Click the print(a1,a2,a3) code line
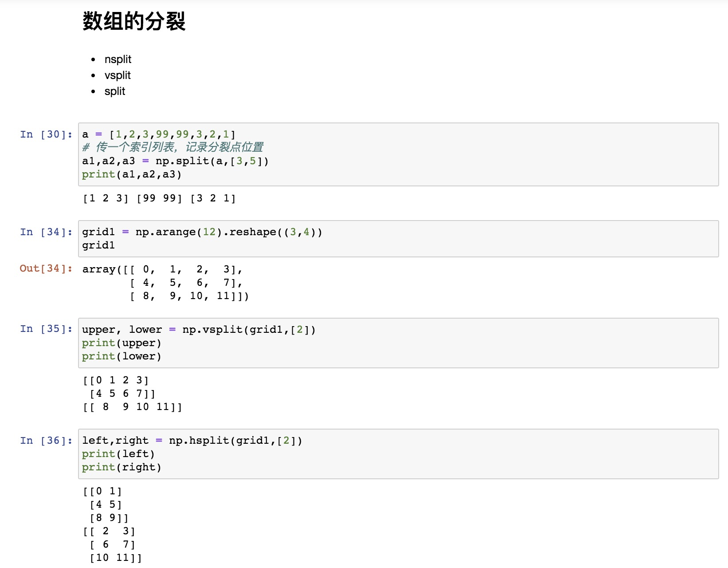728x568 pixels. point(132,174)
